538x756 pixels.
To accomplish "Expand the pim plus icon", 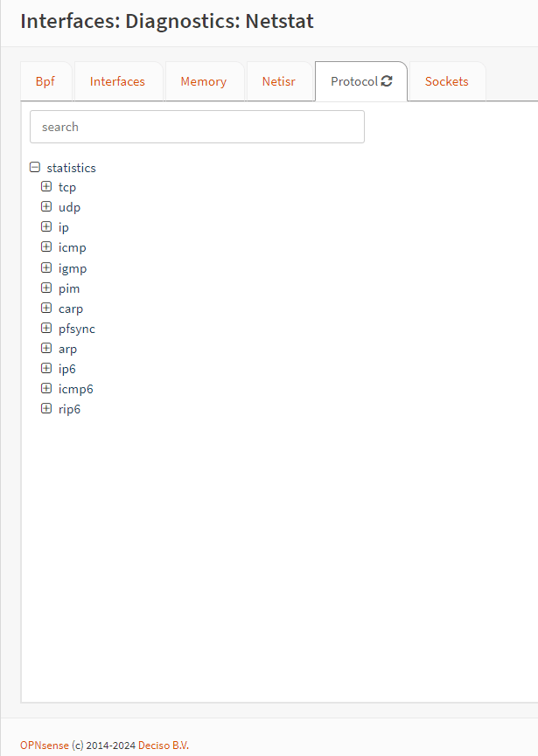I will click(x=46, y=288).
